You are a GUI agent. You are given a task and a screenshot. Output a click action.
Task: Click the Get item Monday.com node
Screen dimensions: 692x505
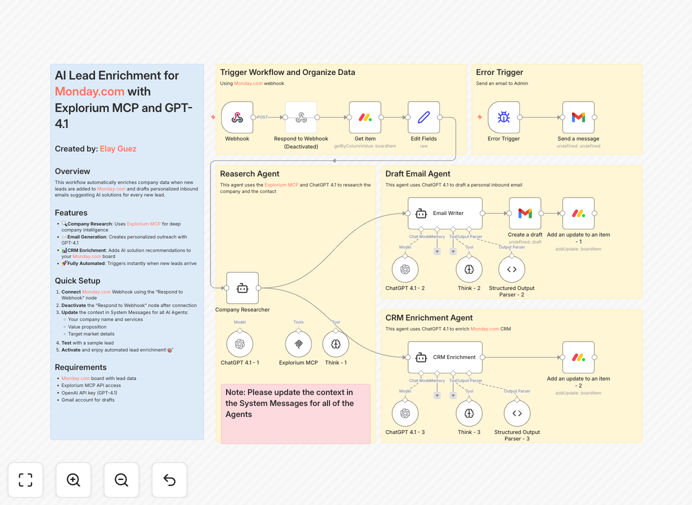click(365, 117)
